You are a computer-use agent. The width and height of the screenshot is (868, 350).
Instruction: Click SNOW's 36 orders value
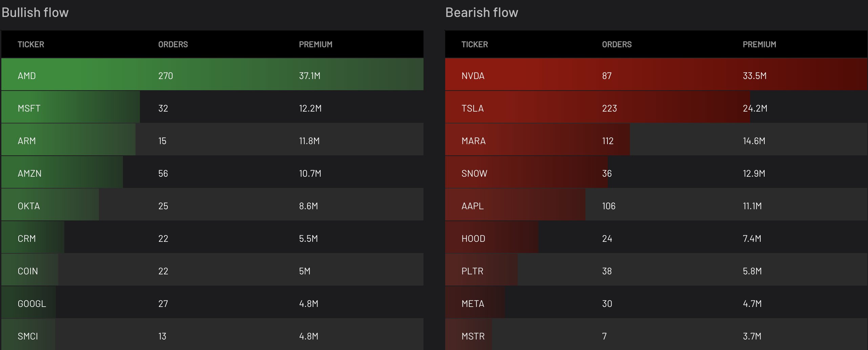[607, 173]
